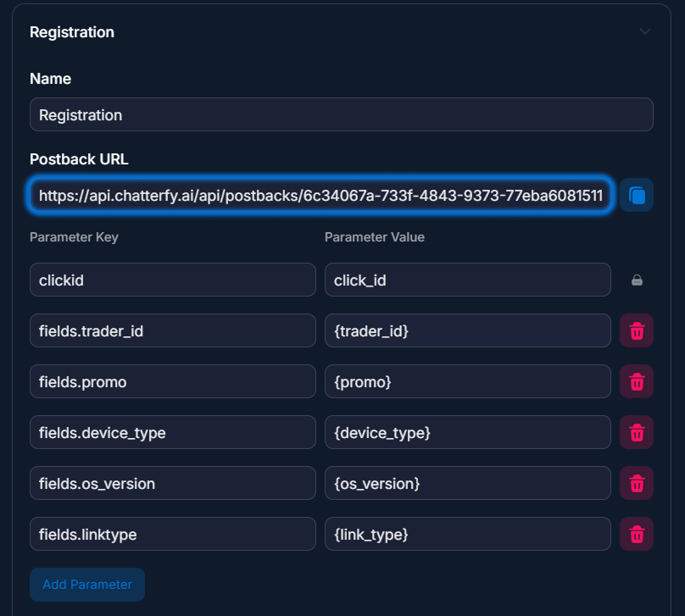This screenshot has height=616, width=685.
Task: Remove the fields.os_version parameter row
Action: click(x=637, y=483)
